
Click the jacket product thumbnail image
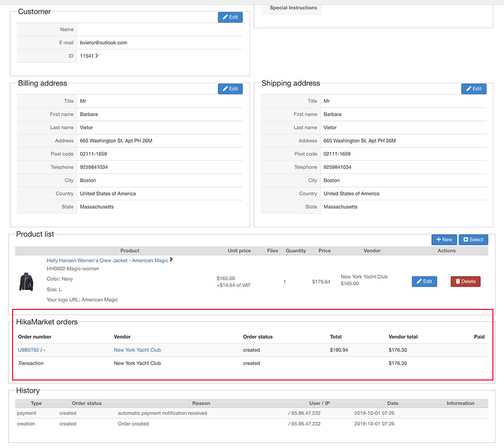click(x=26, y=281)
